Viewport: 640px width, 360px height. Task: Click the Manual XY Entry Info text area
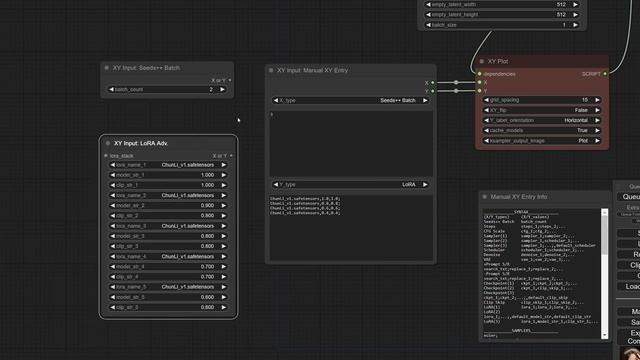(542, 273)
